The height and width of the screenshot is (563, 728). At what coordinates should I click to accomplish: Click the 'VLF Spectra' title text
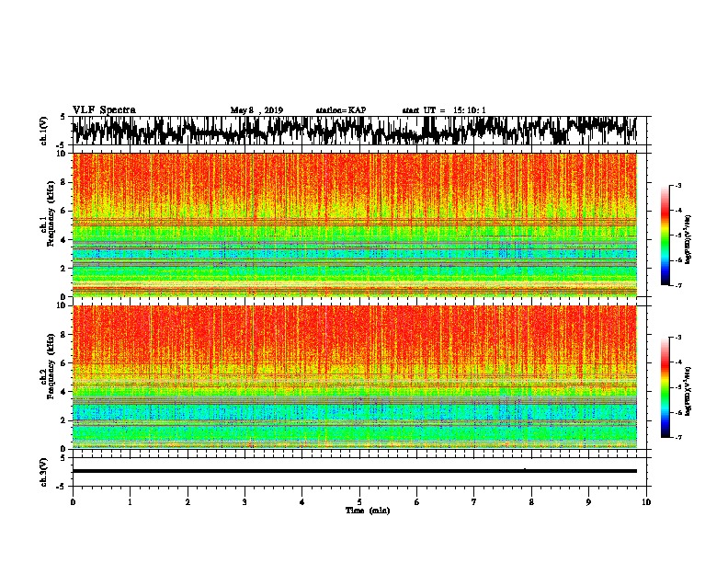pyautogui.click(x=104, y=110)
